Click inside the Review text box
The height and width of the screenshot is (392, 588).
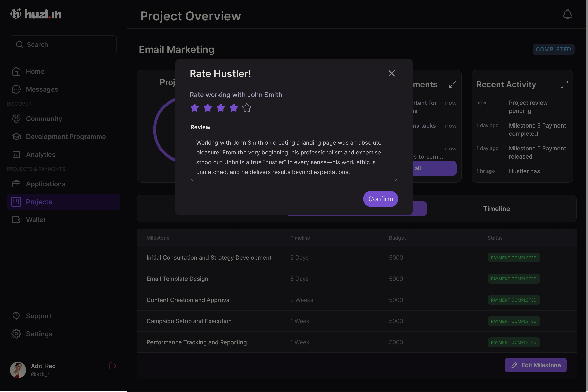click(x=294, y=157)
